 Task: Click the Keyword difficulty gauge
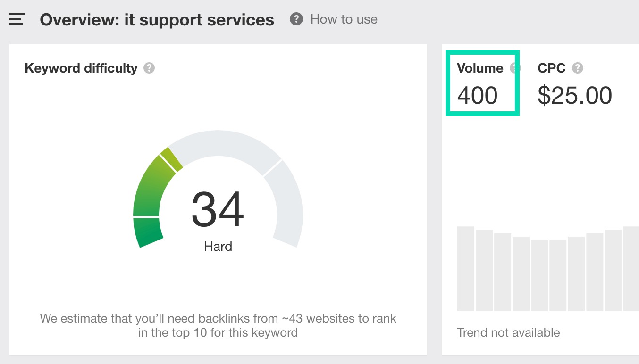point(218,189)
